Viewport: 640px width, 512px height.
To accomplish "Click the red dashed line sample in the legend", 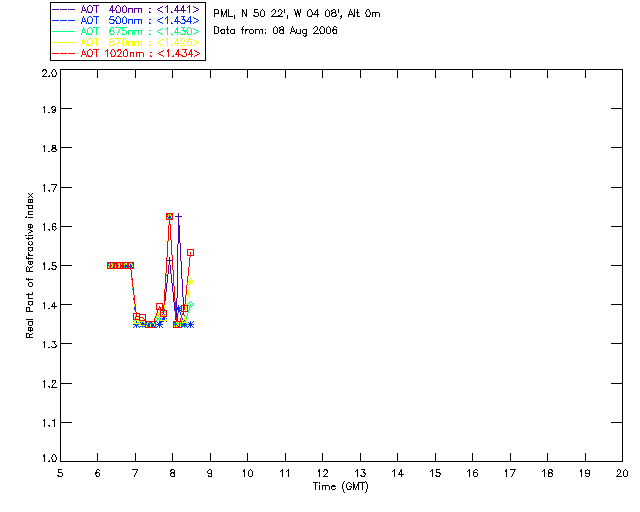I will point(64,53).
